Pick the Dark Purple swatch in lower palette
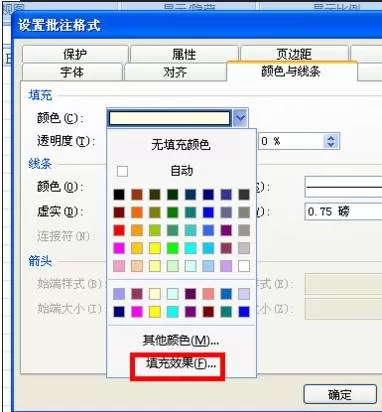The image size is (382, 412). click(x=191, y=294)
